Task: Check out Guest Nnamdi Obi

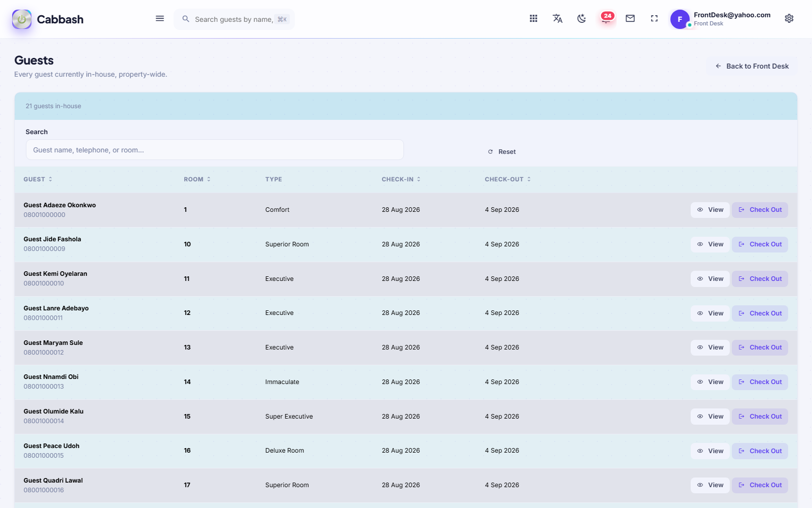Action: [760, 382]
